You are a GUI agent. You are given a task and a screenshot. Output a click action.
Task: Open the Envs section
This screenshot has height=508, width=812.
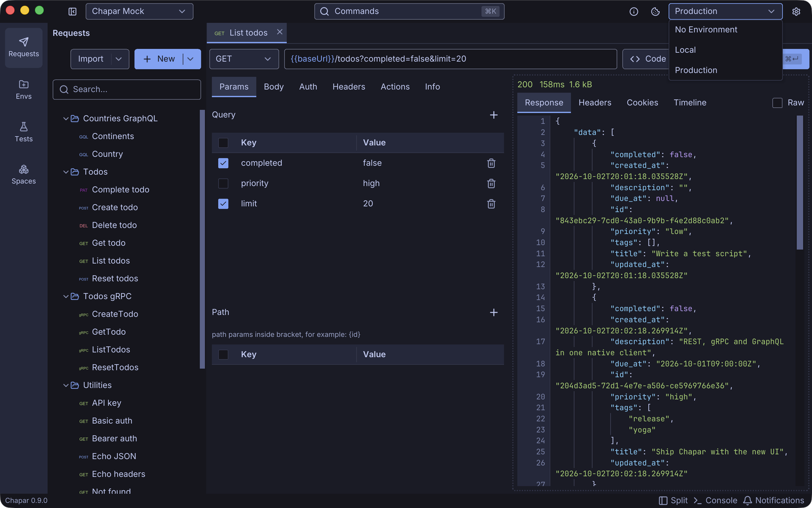24,90
